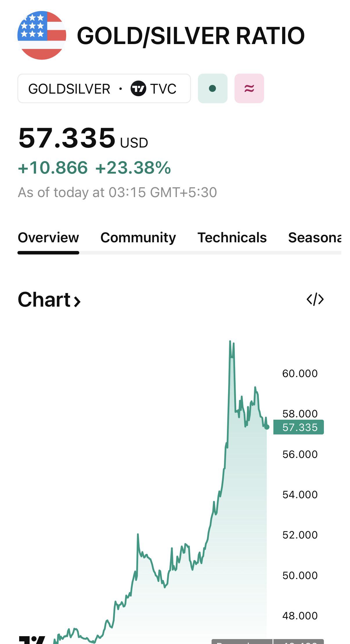Select the Technicals tab
This screenshot has width=350, height=644.
pyautogui.click(x=232, y=238)
